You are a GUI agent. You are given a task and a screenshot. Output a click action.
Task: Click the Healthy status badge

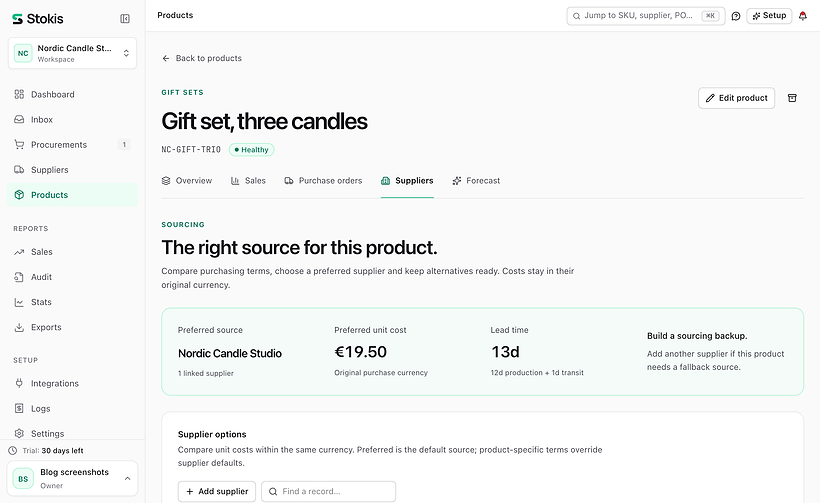252,150
